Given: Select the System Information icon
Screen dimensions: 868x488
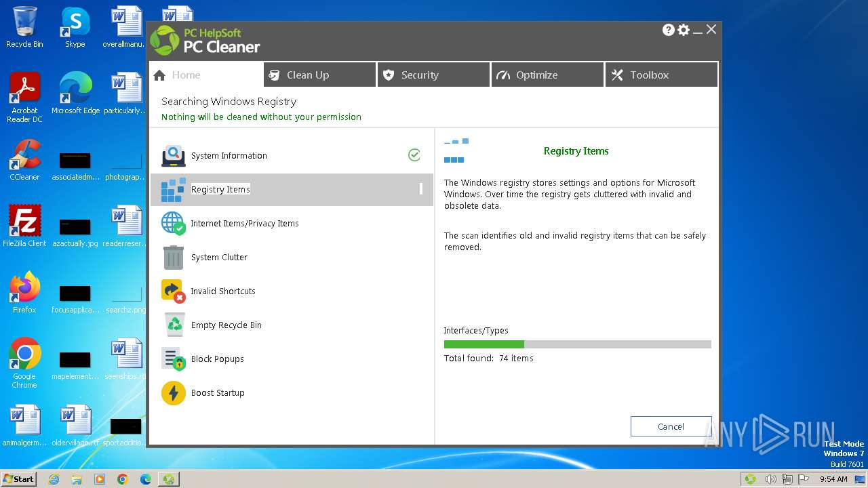Looking at the screenshot, I should click(174, 156).
